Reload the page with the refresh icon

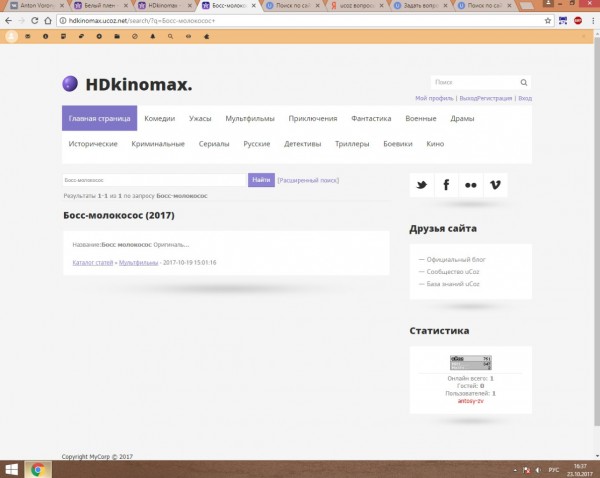[34, 21]
